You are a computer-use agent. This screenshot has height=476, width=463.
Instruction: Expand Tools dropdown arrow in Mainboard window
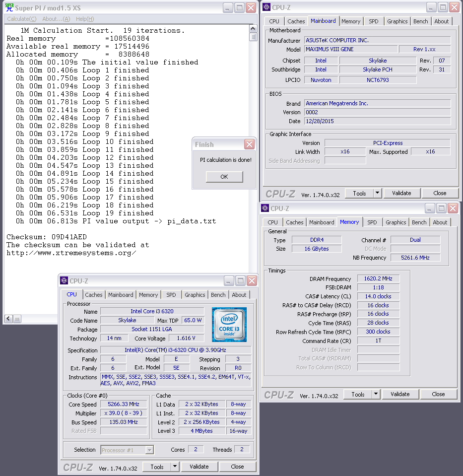click(x=377, y=193)
